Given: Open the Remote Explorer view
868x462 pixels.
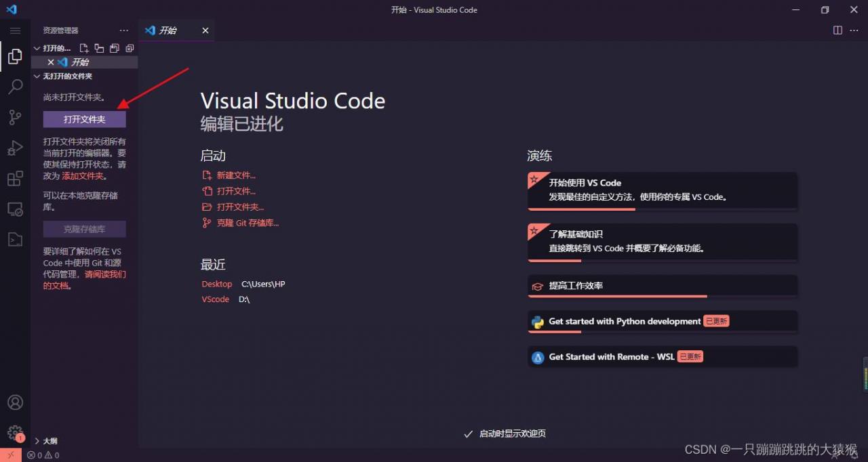Looking at the screenshot, I should point(15,209).
